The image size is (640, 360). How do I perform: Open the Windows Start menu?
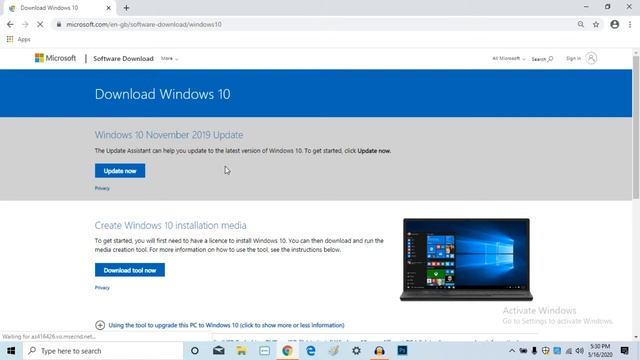pyautogui.click(x=11, y=351)
